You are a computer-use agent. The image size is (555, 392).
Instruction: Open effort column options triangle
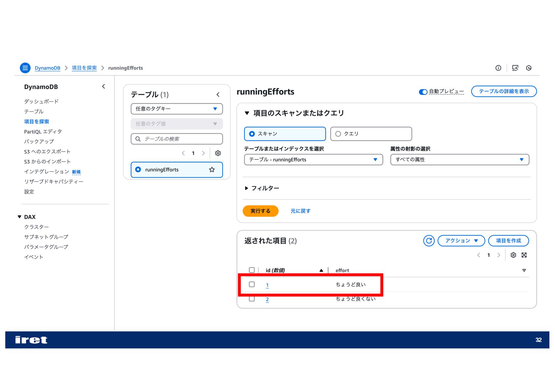(524, 270)
